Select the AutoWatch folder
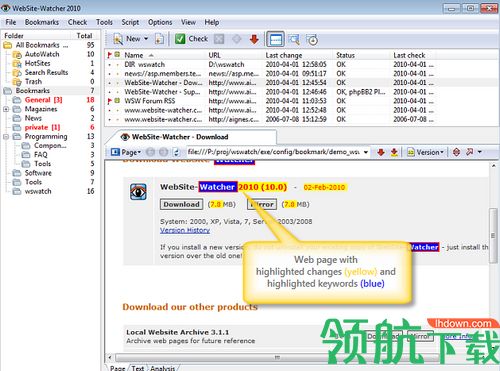The image size is (500, 371). tap(42, 54)
